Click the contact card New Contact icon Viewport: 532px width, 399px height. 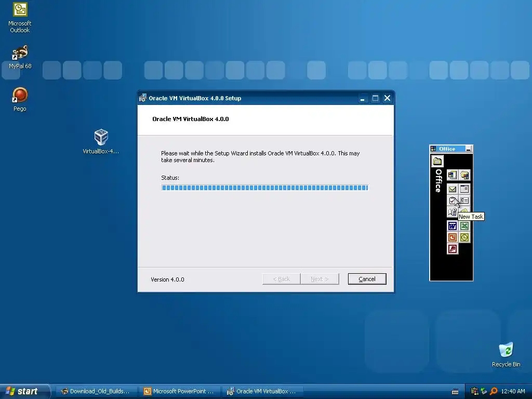[x=464, y=201]
